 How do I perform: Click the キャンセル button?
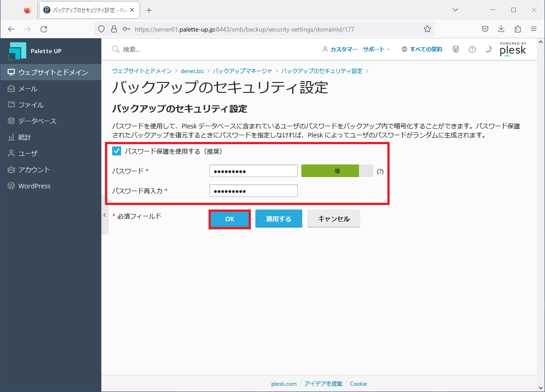click(x=334, y=219)
